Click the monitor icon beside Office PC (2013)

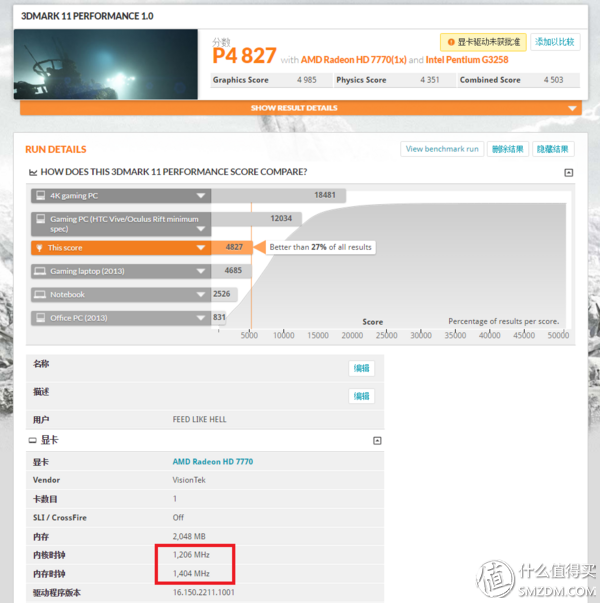[40, 318]
